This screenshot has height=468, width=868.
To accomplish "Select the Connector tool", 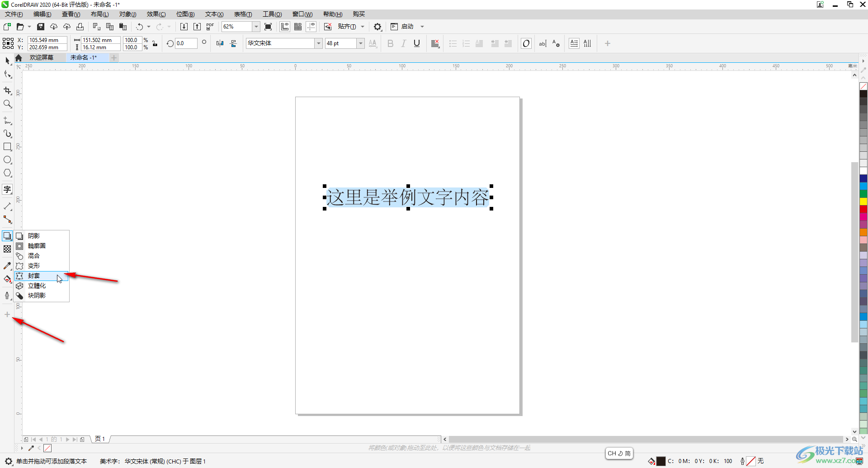I will (7, 220).
